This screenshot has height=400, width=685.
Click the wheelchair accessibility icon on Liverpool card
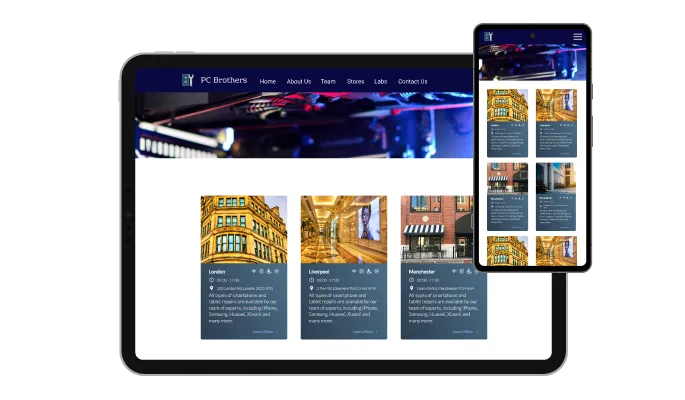(x=369, y=271)
